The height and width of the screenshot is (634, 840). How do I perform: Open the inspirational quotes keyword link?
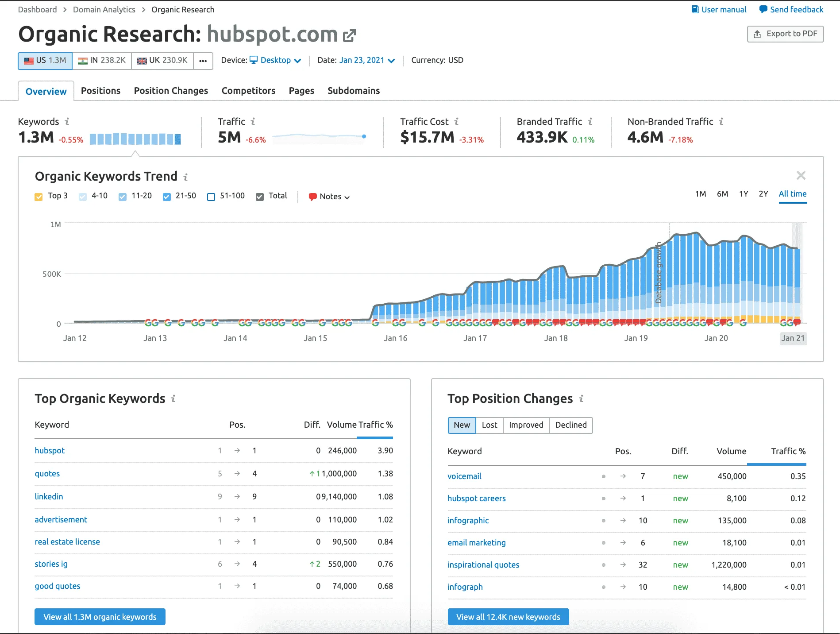tap(483, 565)
